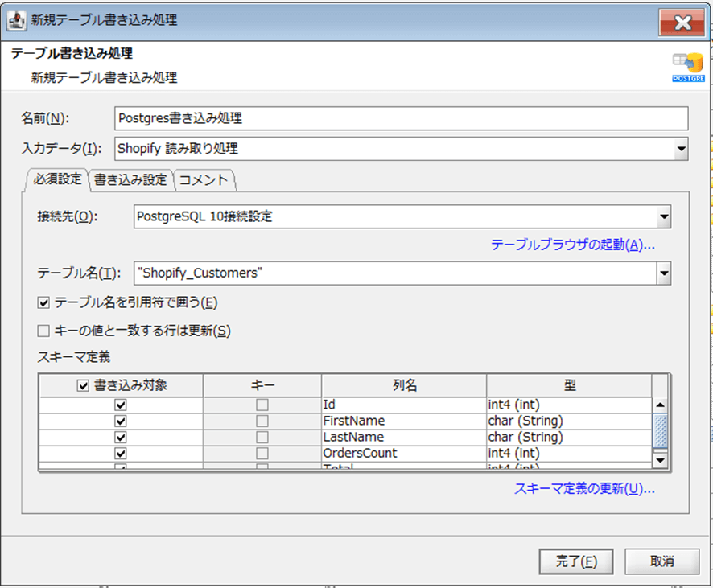Check the キー box for LastName row
The width and height of the screenshot is (713, 588).
click(262, 438)
